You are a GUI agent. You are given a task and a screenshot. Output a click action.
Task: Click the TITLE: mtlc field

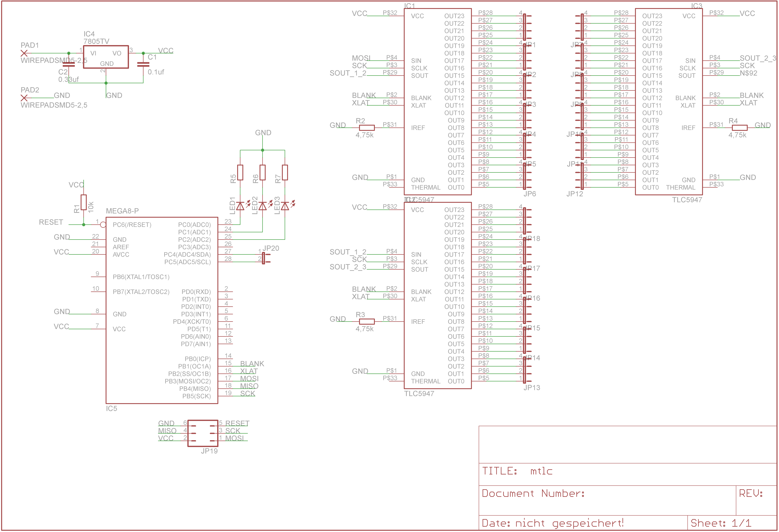click(x=628, y=474)
